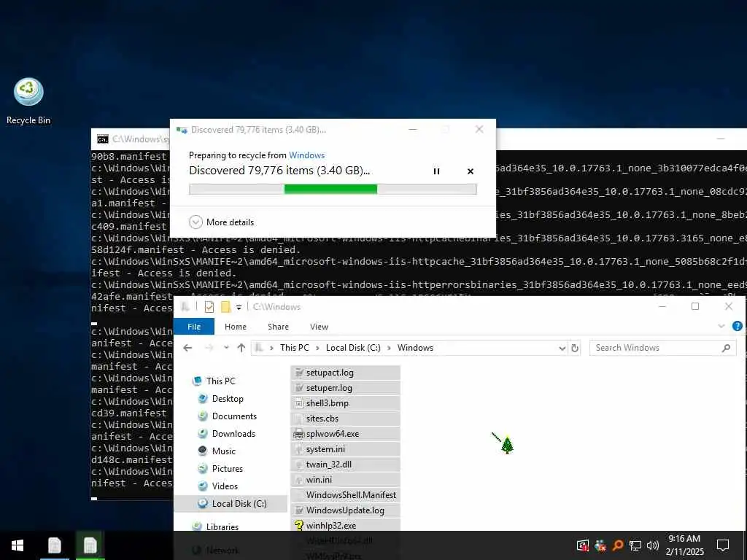Open recent locations dropdown arrow

click(x=226, y=348)
